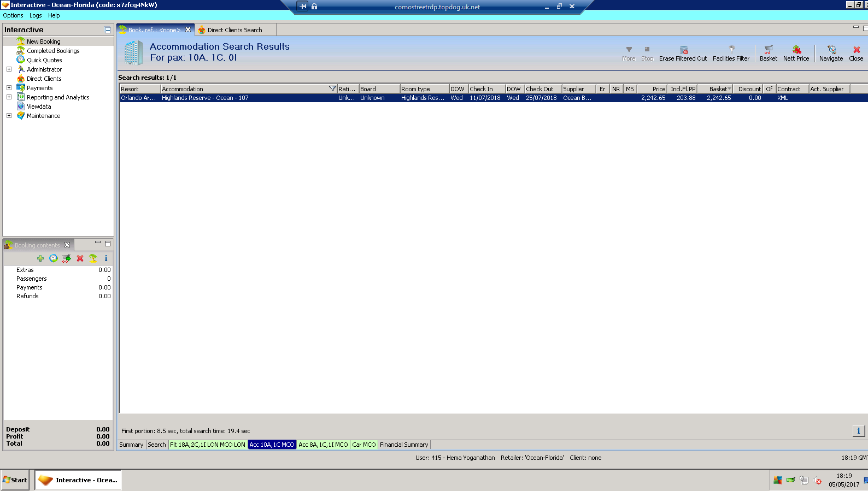Sort by the Price column header
The height and width of the screenshot is (491, 868).
coord(652,89)
